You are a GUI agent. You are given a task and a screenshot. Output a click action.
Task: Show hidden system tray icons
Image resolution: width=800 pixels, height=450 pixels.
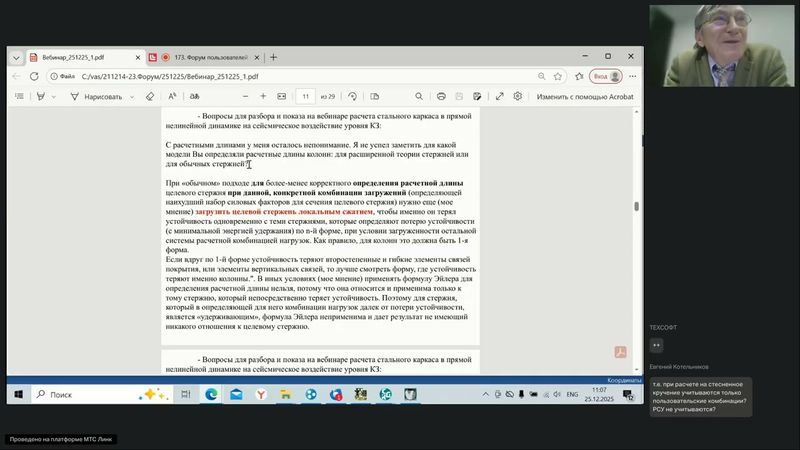click(486, 394)
